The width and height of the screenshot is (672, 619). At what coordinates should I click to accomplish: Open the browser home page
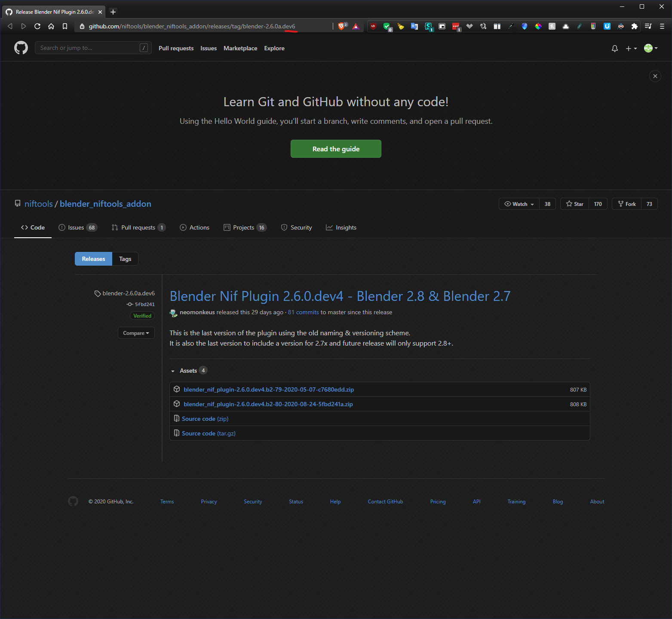[x=51, y=26]
